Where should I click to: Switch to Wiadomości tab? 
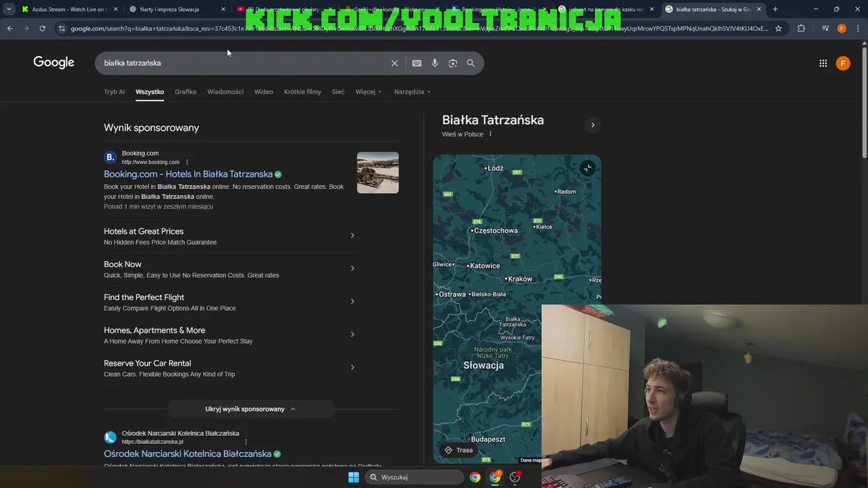point(225,91)
